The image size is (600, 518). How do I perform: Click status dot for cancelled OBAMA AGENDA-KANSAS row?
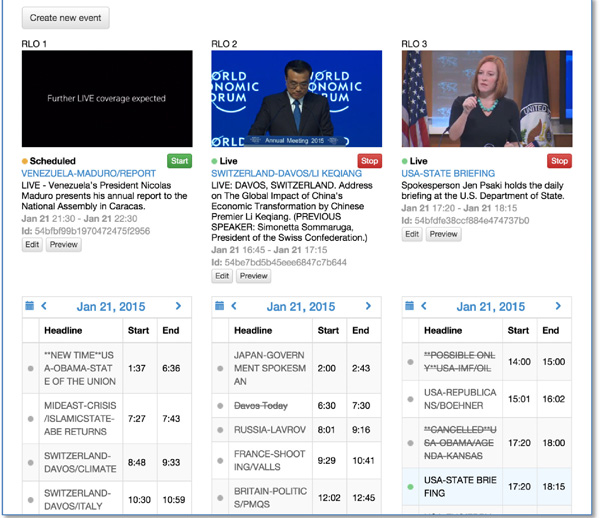coord(410,443)
